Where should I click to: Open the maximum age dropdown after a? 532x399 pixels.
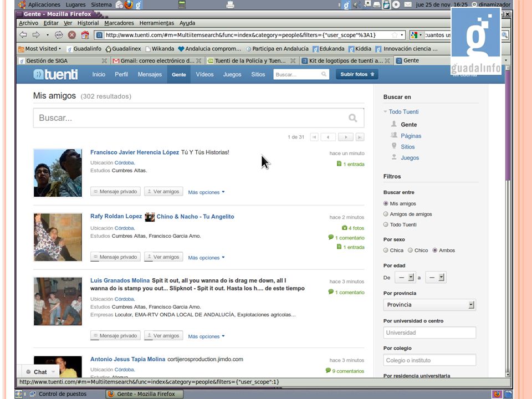(436, 278)
